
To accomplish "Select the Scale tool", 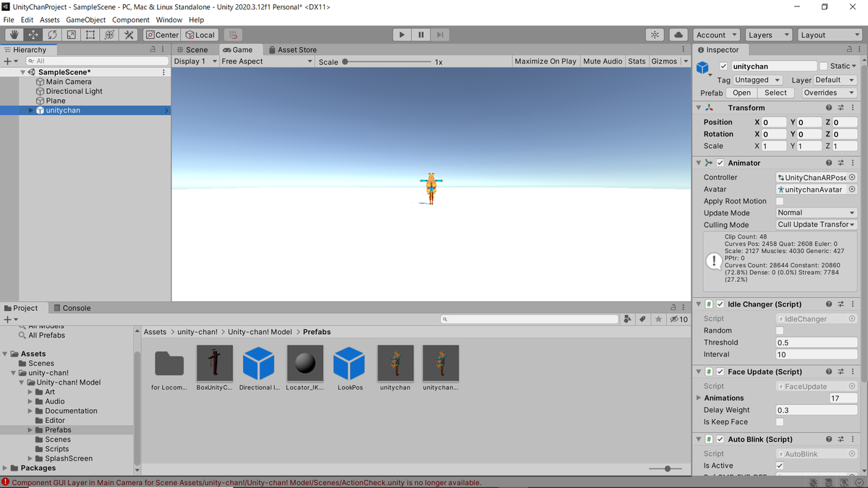I will (71, 35).
